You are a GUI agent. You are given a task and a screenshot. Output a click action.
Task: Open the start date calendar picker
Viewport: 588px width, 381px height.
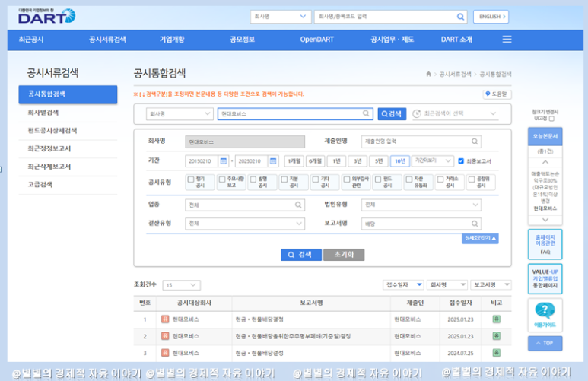click(x=224, y=161)
